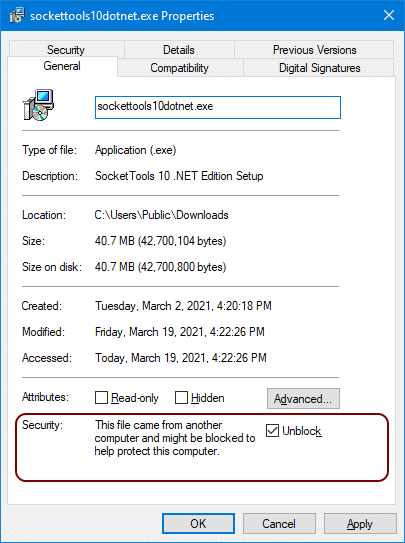Screen dimensions: 405x543
Task: Click the Cancel button
Action: click(279, 523)
